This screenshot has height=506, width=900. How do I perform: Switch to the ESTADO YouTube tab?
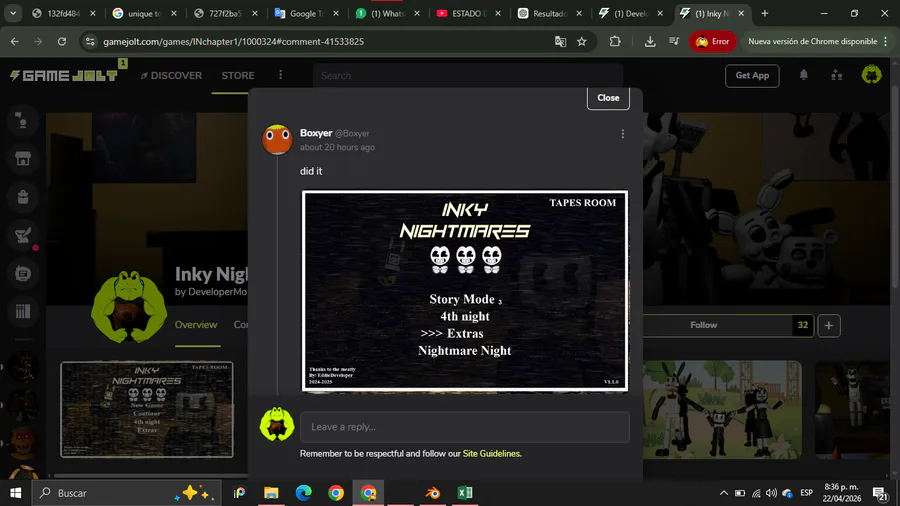click(x=469, y=13)
